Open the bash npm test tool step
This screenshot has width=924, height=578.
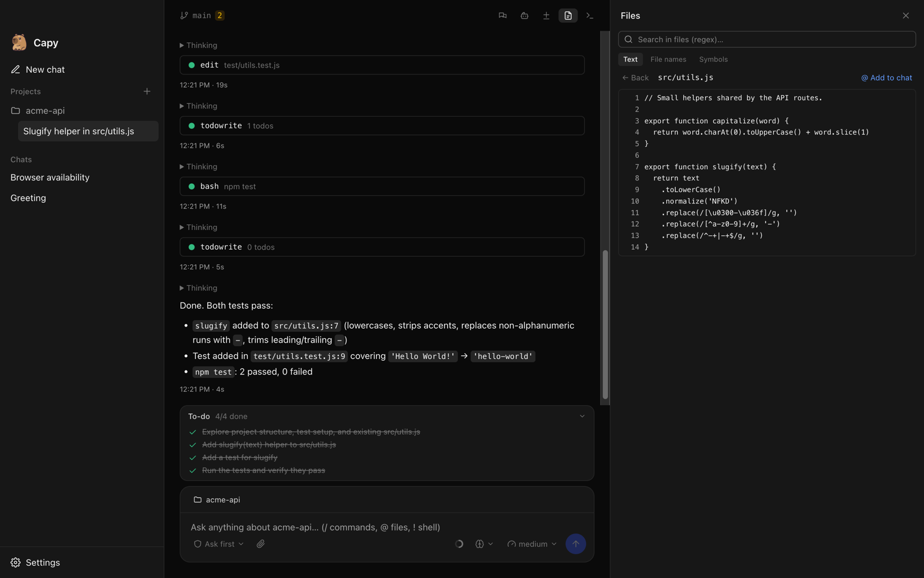pos(382,186)
